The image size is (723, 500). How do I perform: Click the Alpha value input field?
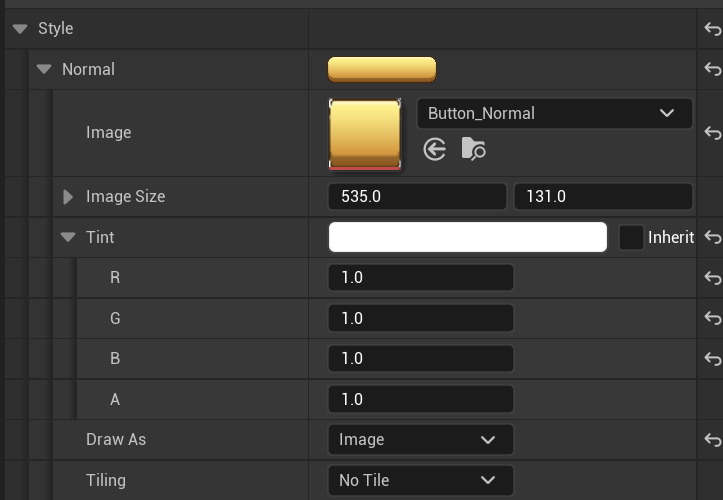coord(420,399)
